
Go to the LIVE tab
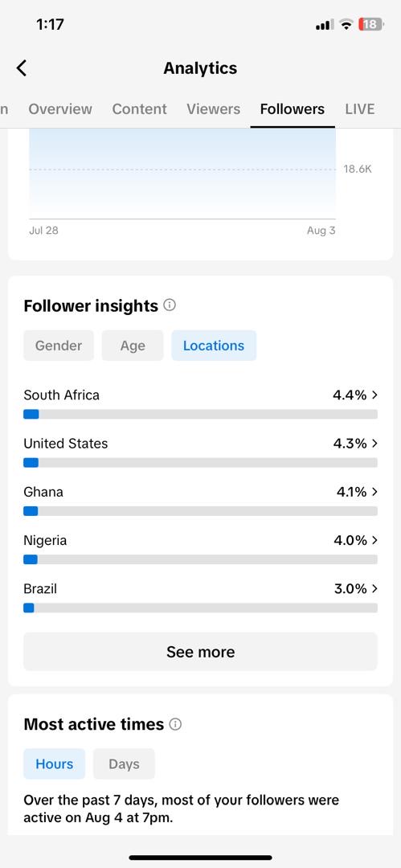pos(360,109)
